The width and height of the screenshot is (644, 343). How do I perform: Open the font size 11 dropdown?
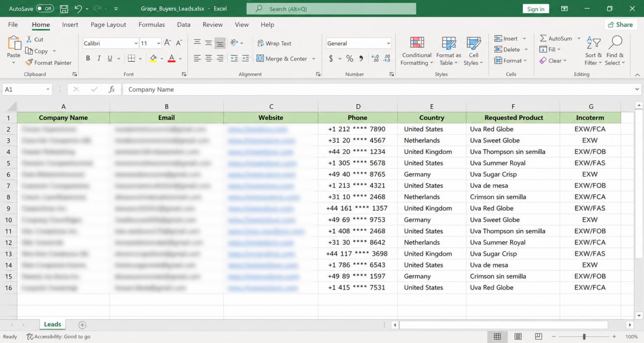[x=157, y=43]
